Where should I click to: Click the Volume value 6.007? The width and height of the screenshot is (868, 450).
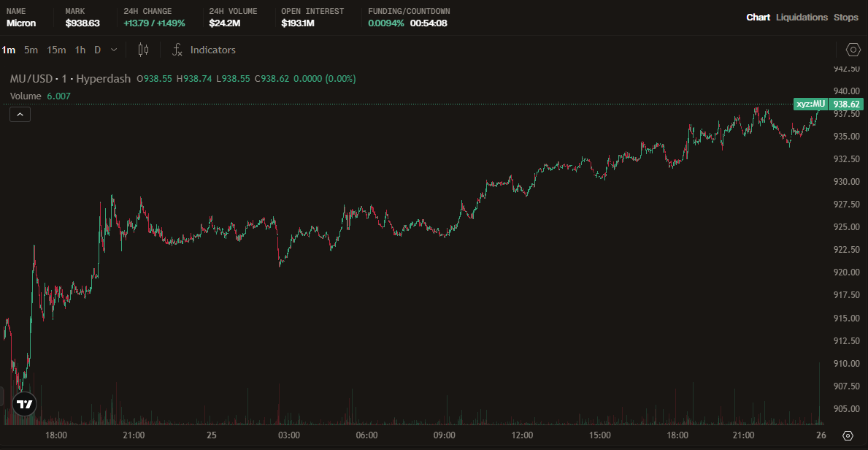pyautogui.click(x=58, y=96)
